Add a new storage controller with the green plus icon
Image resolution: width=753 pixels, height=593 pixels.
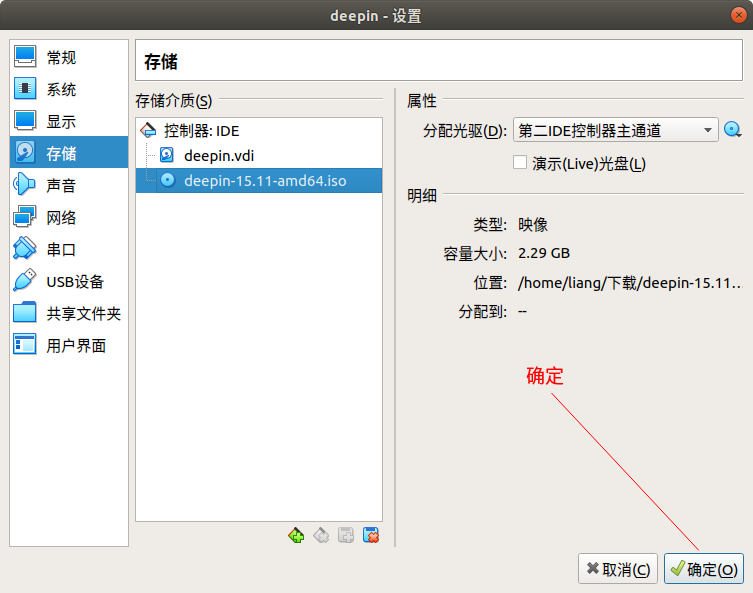[296, 535]
